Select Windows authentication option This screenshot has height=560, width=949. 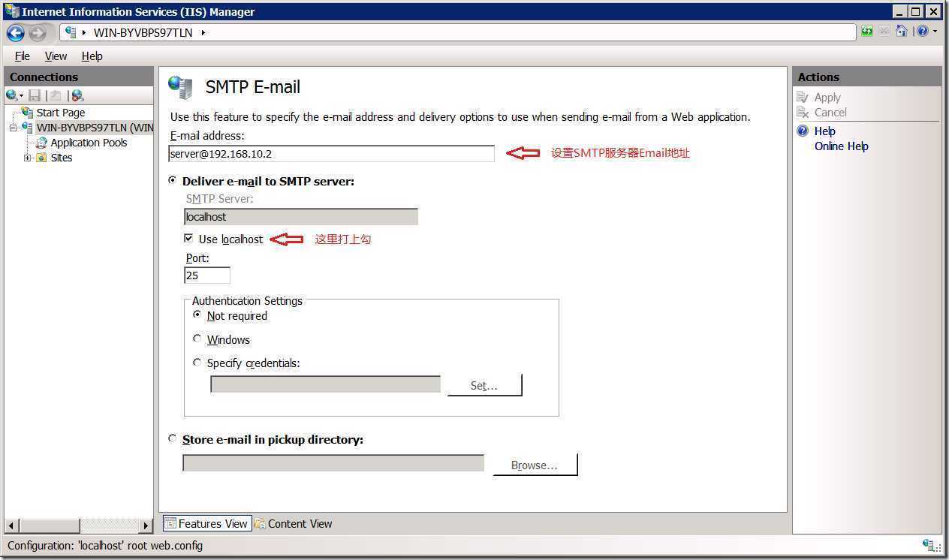pos(197,339)
